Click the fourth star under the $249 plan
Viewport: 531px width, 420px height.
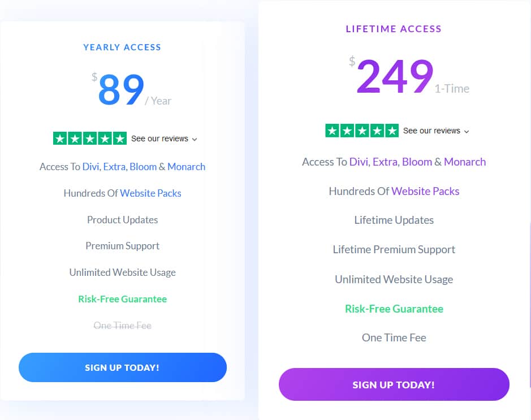coord(377,130)
